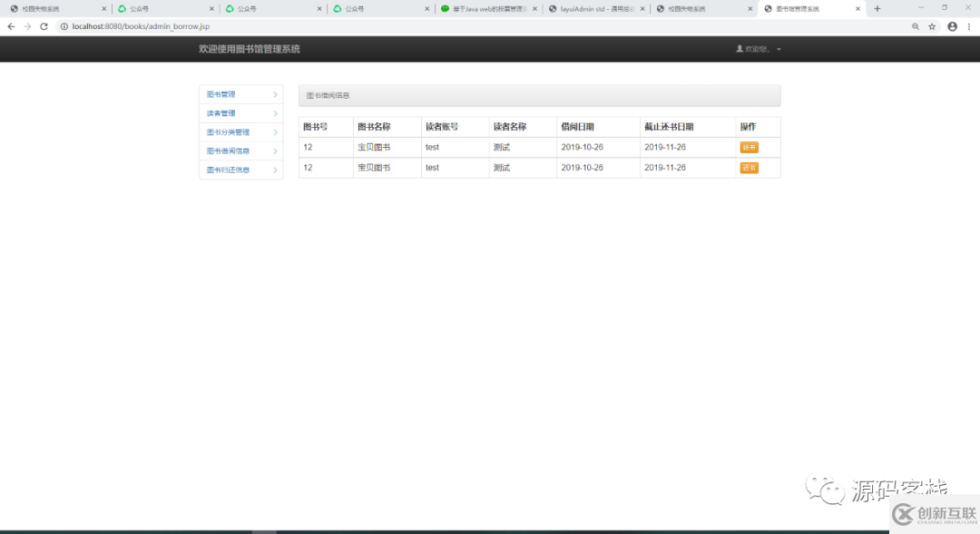The height and width of the screenshot is (534, 980).
Task: Expand the 读者管理 chevron
Action: 275,113
